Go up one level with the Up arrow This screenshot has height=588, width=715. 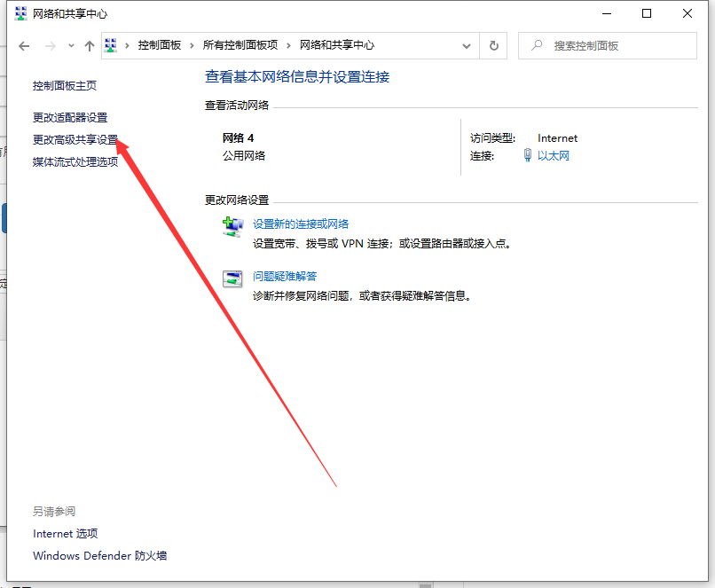pos(89,45)
